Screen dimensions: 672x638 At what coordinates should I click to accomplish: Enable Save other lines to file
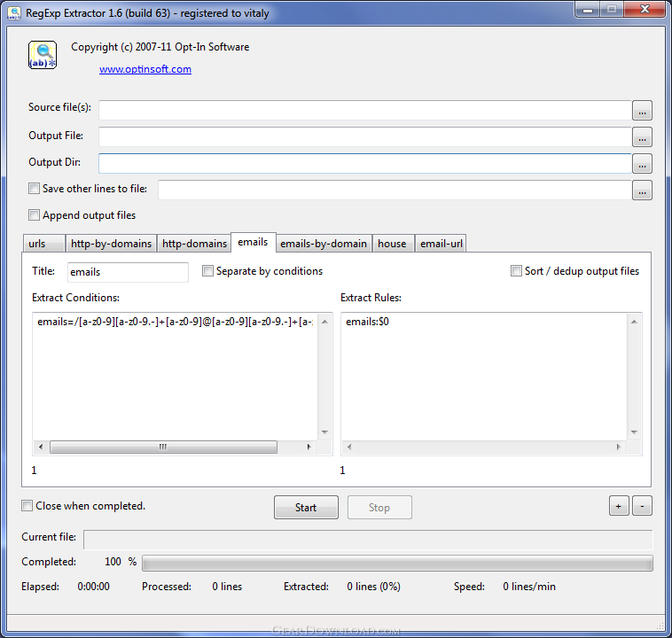coord(35,189)
